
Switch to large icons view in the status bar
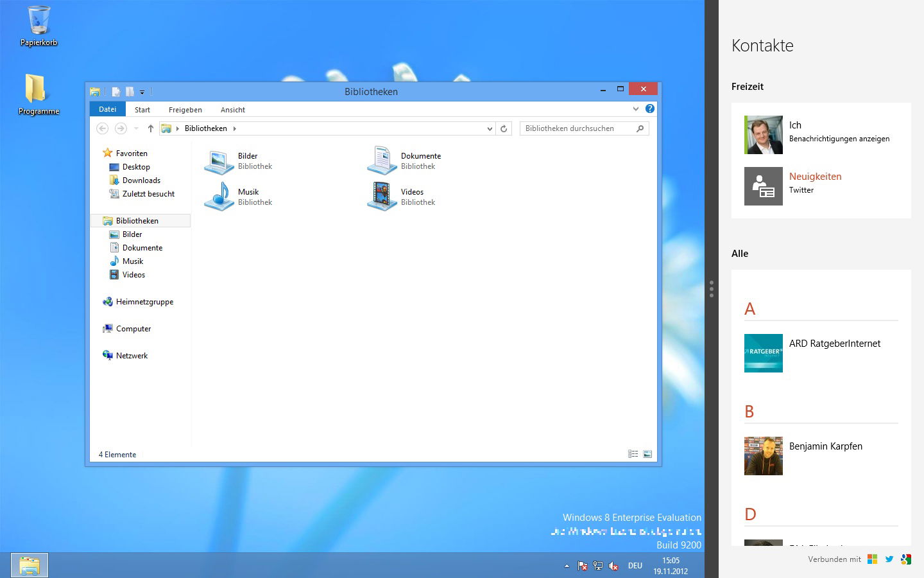(647, 454)
